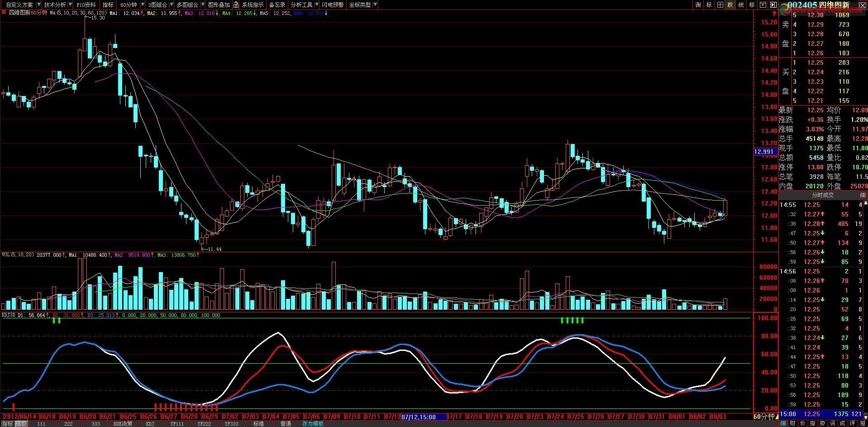The image size is (868, 427).
Task: Click the 12.991 price label on the axis
Action: coord(764,152)
